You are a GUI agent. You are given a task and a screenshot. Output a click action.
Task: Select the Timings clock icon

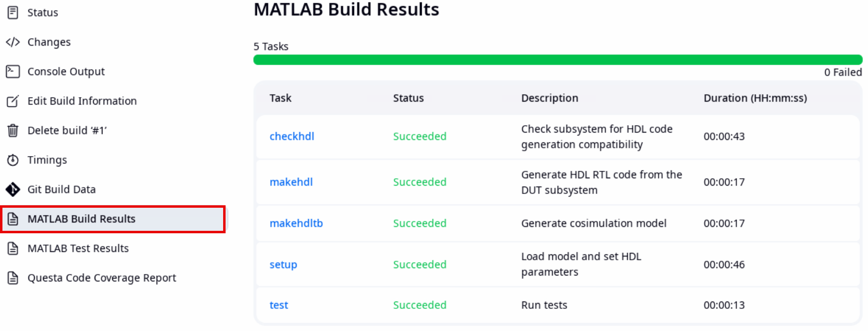point(12,160)
